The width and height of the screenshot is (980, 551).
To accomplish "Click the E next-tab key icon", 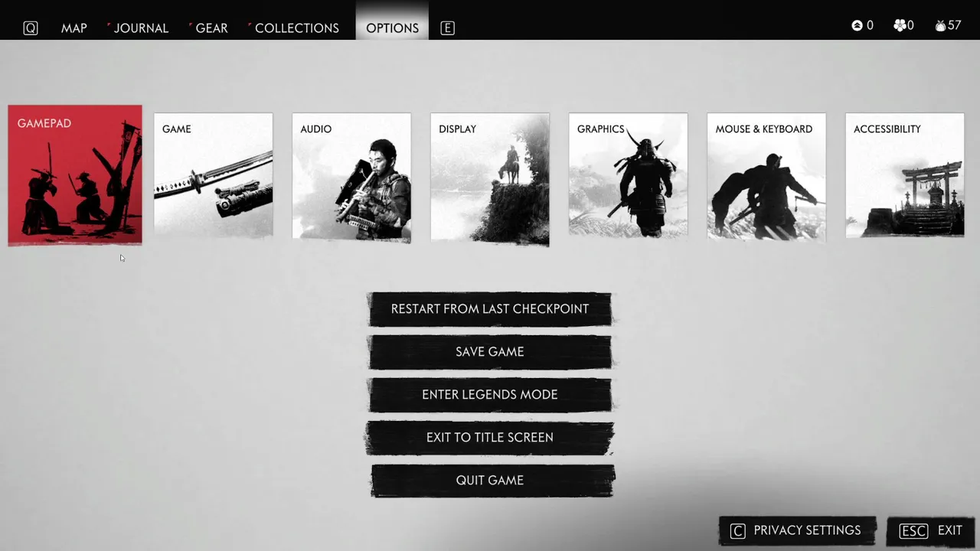I will pos(448,28).
